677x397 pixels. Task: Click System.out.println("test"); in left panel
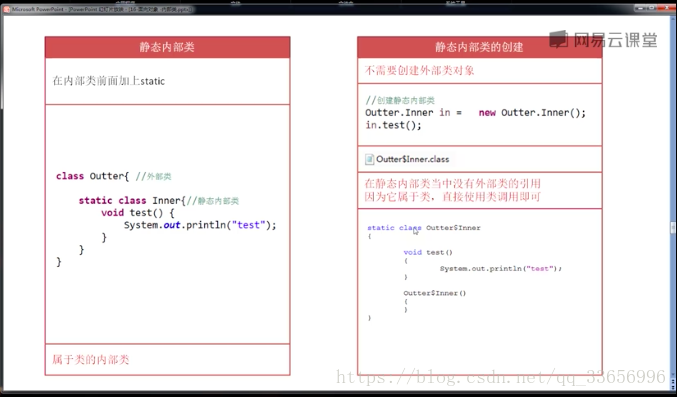[200, 225]
